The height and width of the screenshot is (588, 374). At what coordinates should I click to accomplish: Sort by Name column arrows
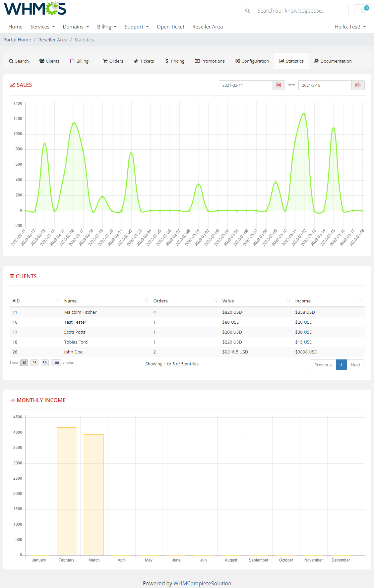pyautogui.click(x=146, y=300)
